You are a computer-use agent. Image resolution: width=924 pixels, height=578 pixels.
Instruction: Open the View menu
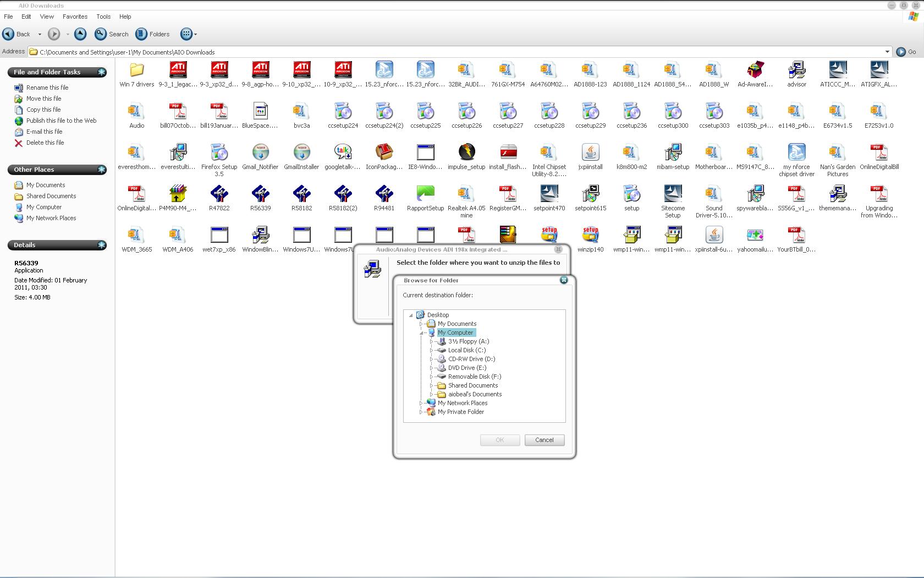(47, 17)
